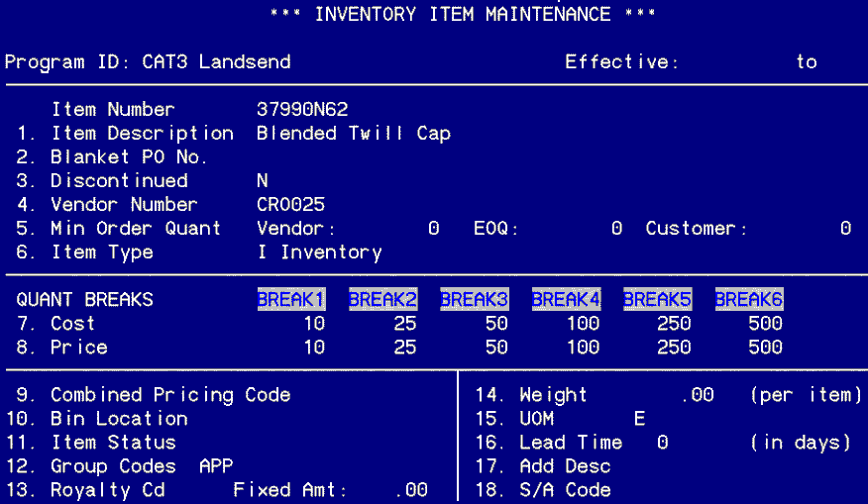Select the Royalty Cd Fixed Amt value
Image resolution: width=868 pixels, height=504 pixels.
pos(410,490)
